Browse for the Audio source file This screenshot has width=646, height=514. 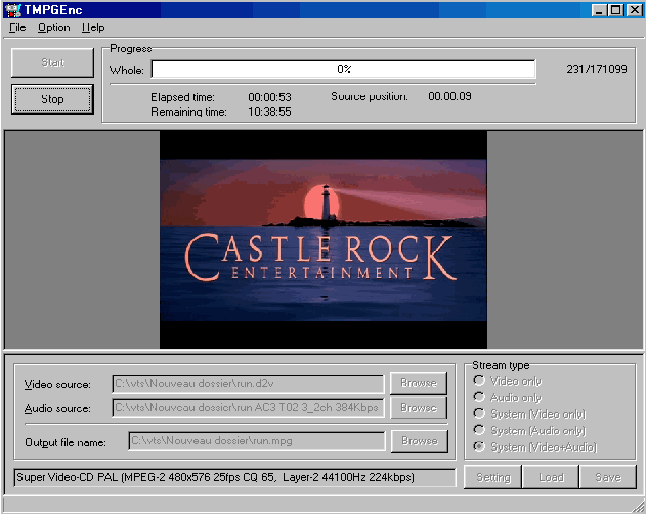pyautogui.click(x=419, y=408)
